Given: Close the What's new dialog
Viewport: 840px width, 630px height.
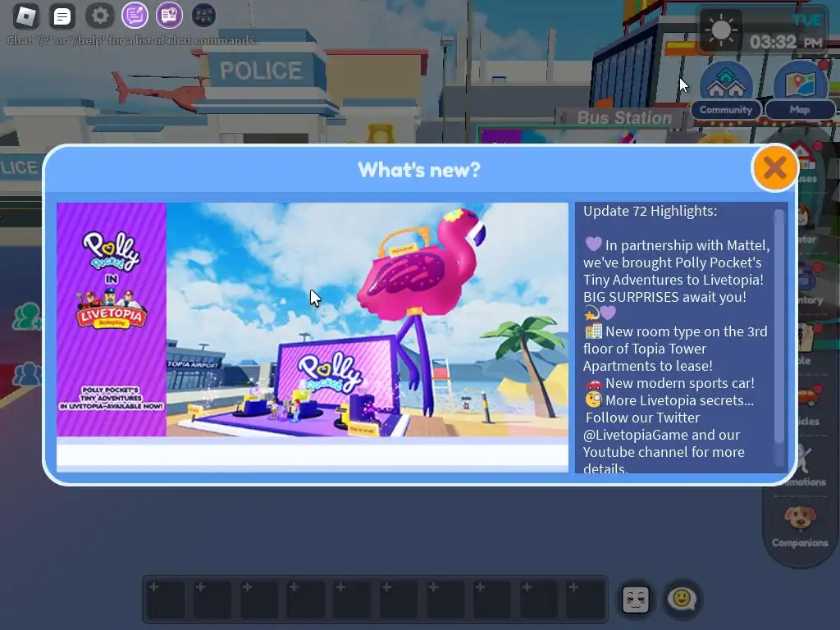Looking at the screenshot, I should tap(774, 168).
